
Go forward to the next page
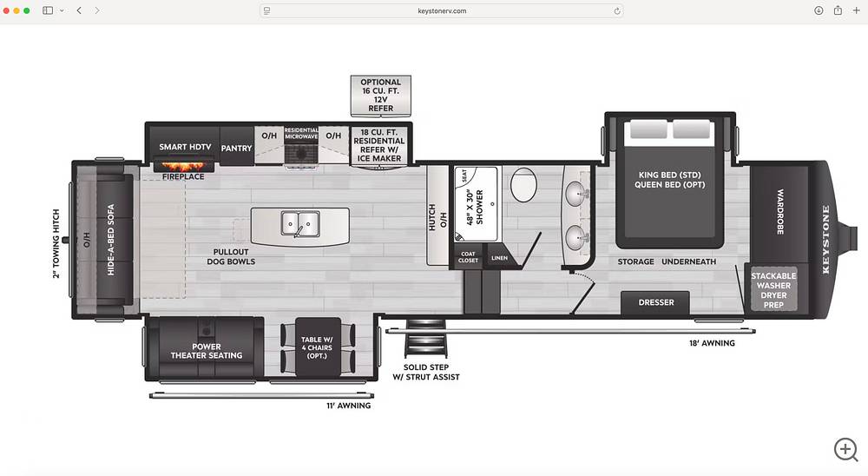96,10
